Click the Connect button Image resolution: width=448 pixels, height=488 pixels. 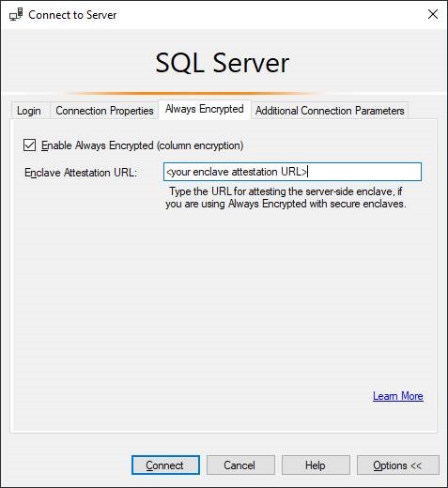pos(165,465)
